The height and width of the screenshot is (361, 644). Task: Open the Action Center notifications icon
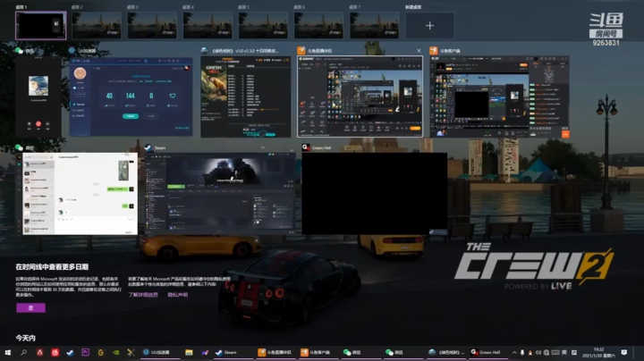click(x=624, y=352)
